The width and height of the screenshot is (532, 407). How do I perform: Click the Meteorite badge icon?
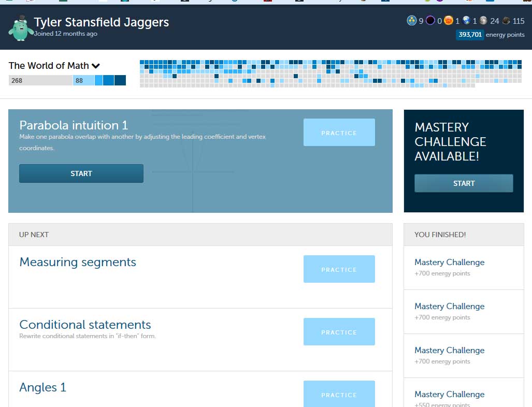click(x=506, y=20)
